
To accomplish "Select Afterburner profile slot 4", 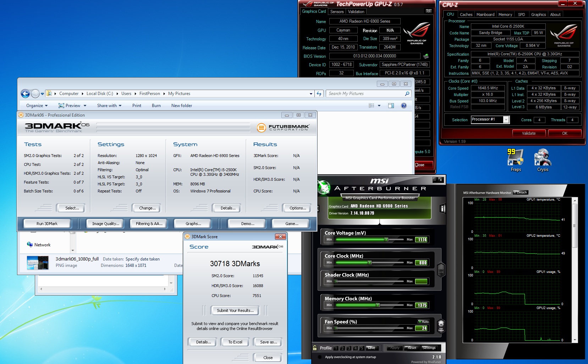I will coord(355,348).
